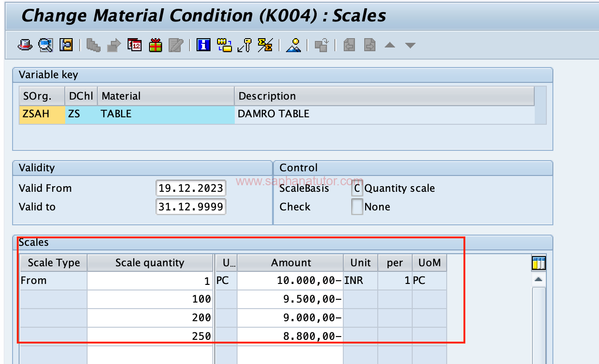The height and width of the screenshot is (364, 599).
Task: Click the down triangle toolbar icon
Action: pyautogui.click(x=410, y=45)
